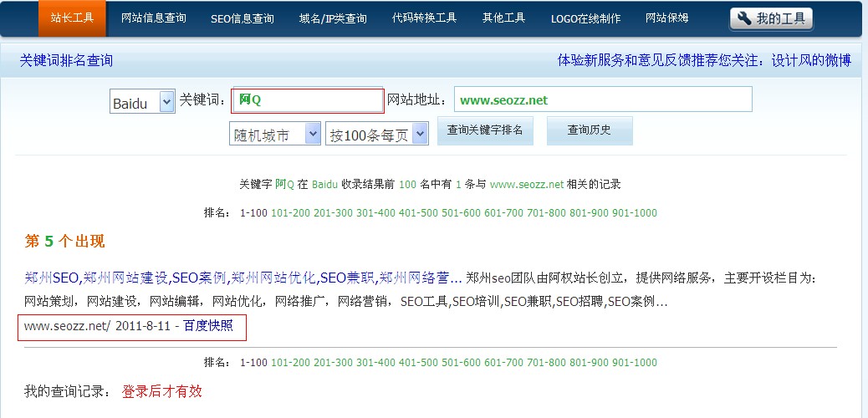Image resolution: width=868 pixels, height=418 pixels.
Task: Click the 登录后才有效 login link
Action: [161, 392]
